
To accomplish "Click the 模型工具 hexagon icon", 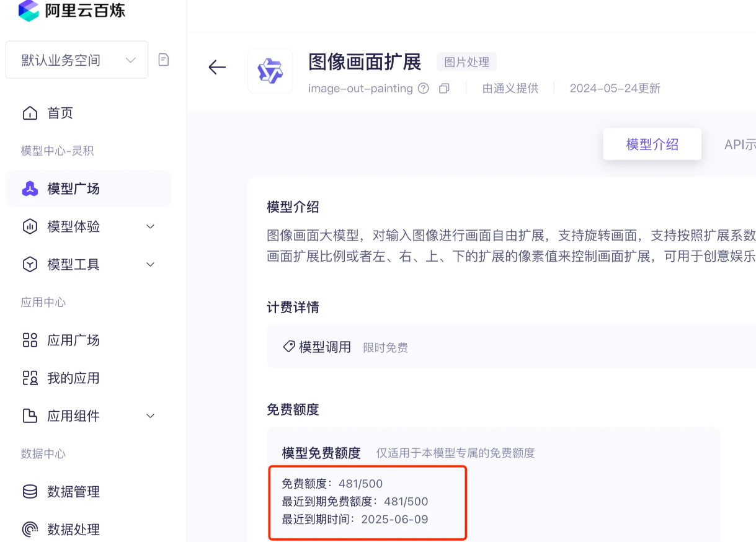I will [x=30, y=264].
